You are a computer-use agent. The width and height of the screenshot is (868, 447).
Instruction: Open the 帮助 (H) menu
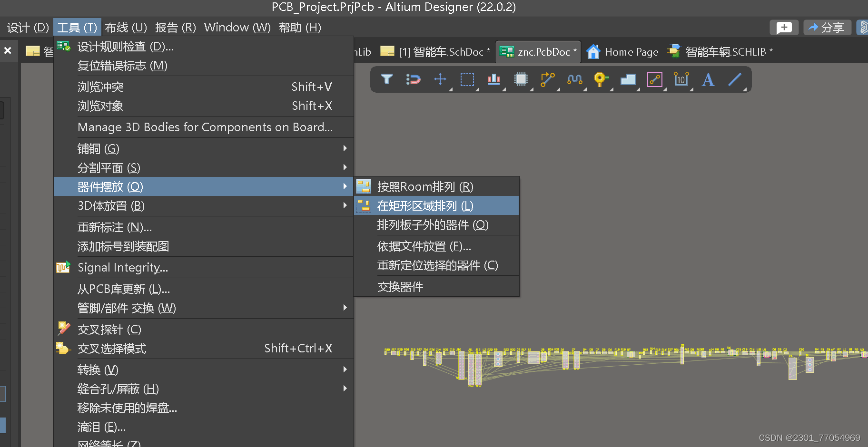coord(300,28)
